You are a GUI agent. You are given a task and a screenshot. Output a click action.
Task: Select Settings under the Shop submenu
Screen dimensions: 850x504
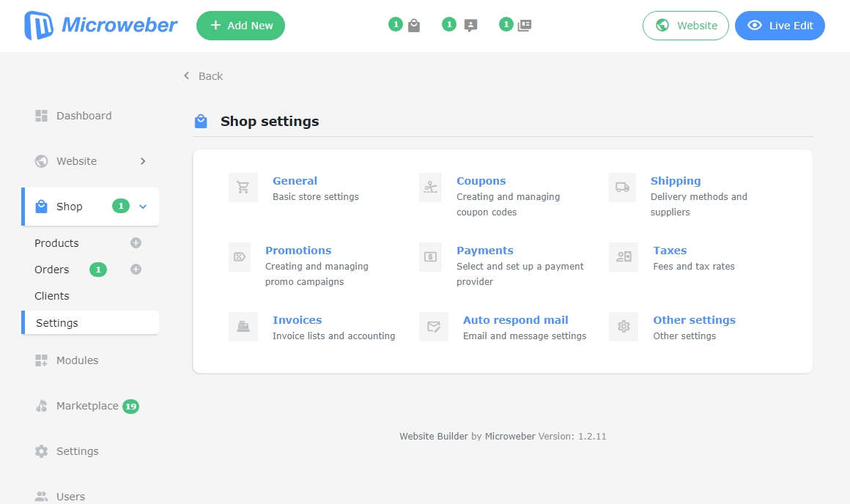tap(90, 322)
